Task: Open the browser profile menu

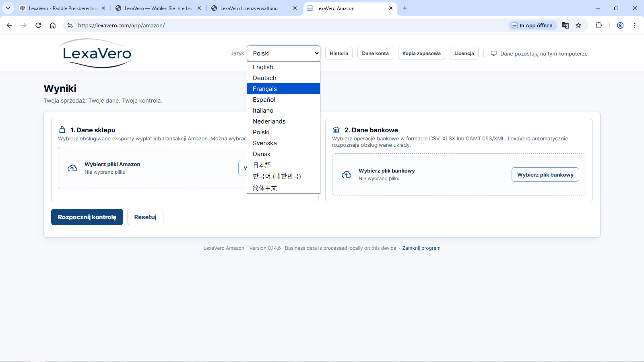Action: click(x=620, y=25)
